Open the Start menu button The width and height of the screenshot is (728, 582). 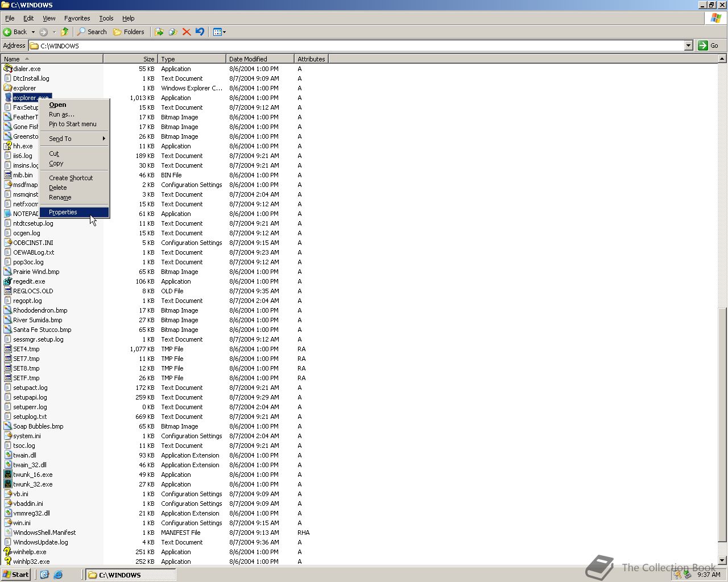(x=16, y=575)
